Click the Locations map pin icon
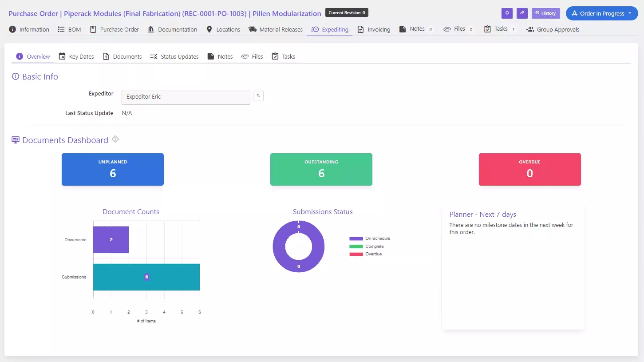 click(x=209, y=29)
